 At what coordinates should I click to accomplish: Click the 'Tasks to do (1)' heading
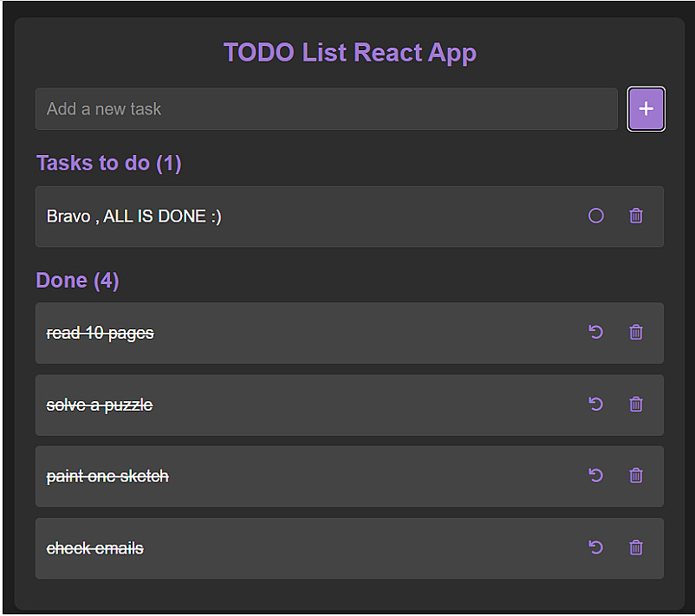pyautogui.click(x=108, y=163)
